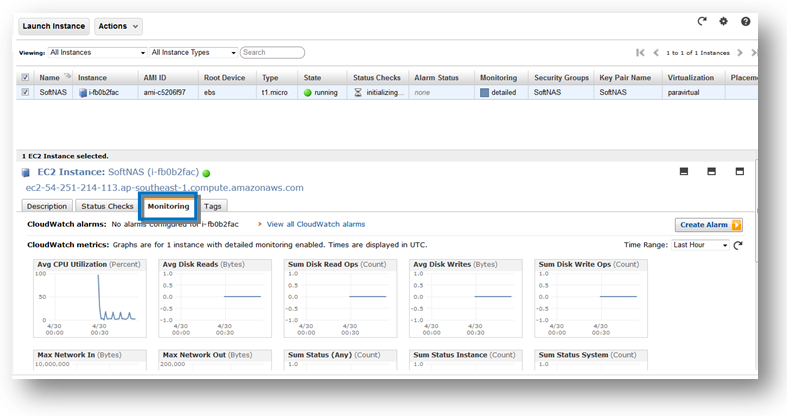Click in the Search input field
Screen dimensions: 787x416
[272, 52]
